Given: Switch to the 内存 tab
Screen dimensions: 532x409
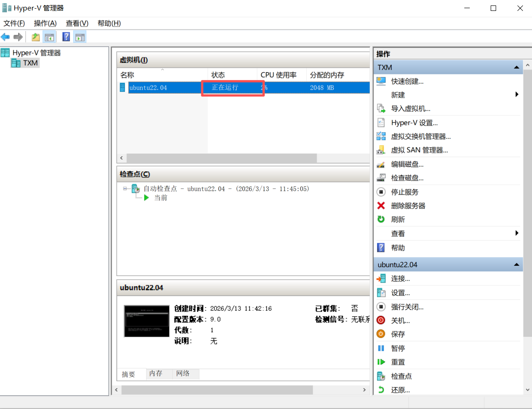Looking at the screenshot, I should (x=156, y=374).
